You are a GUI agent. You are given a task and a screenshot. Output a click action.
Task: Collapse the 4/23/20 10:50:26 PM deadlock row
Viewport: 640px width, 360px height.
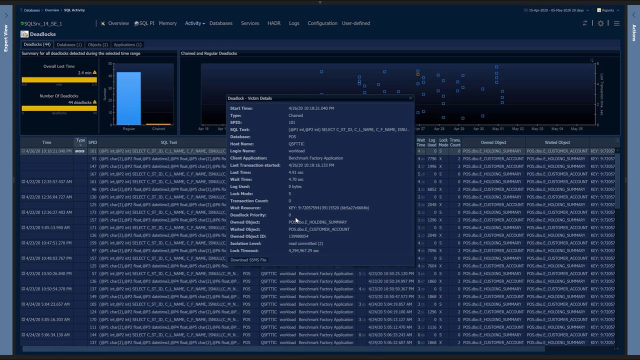[23, 273]
